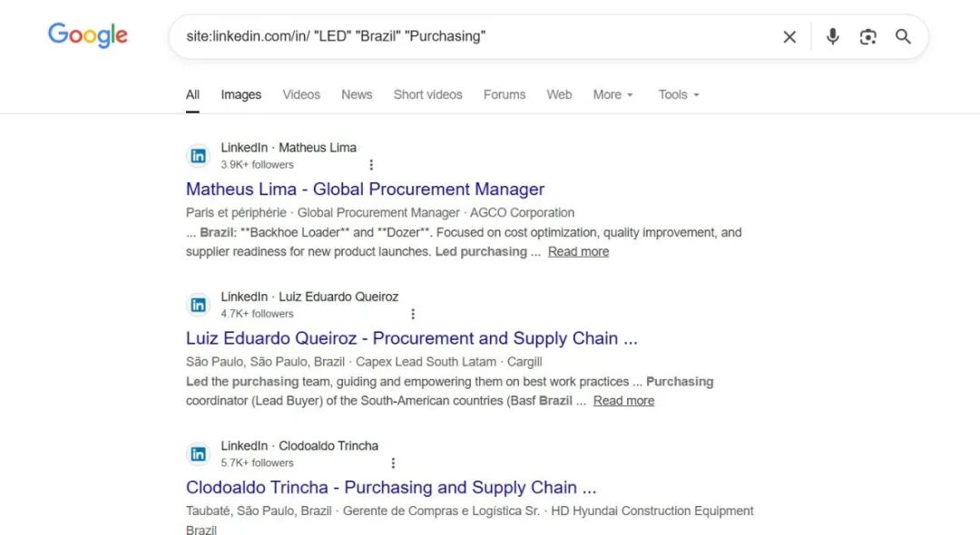Click the magnifying glass search icon
This screenshot has width=980, height=535.
coord(903,37)
